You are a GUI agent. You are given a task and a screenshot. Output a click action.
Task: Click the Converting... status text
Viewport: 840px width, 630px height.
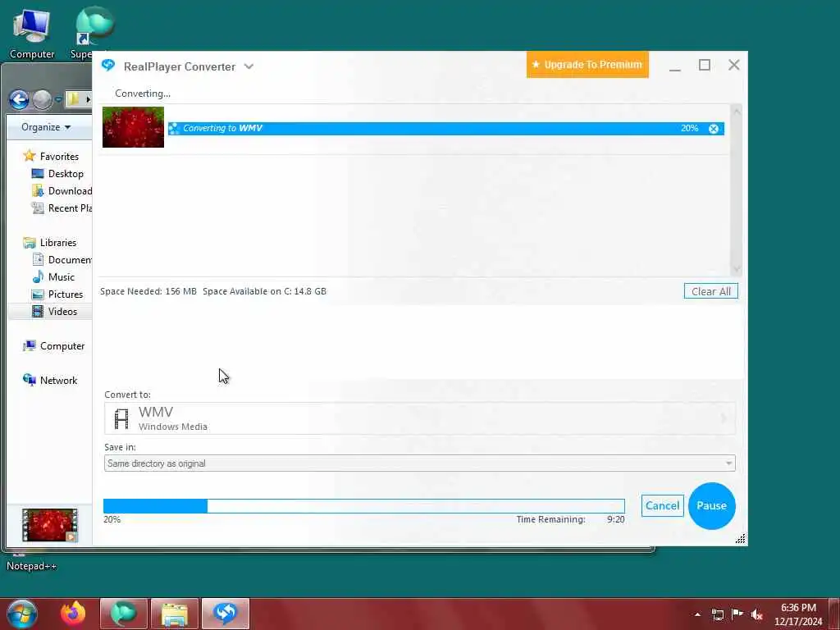click(143, 94)
